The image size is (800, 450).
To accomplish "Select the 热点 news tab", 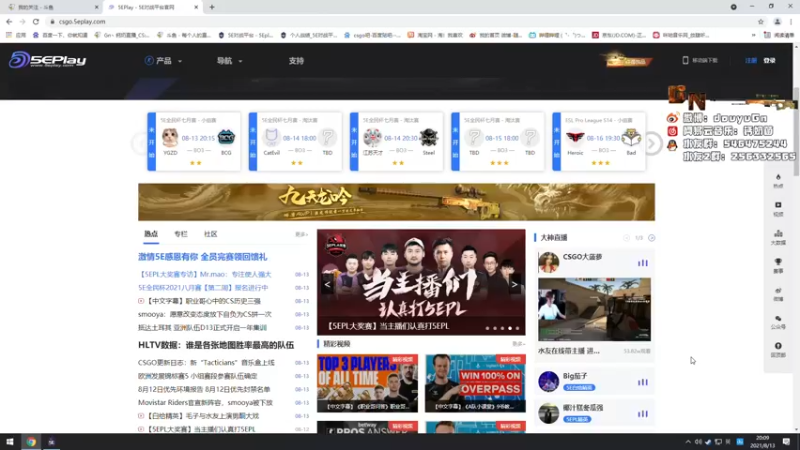I will (151, 234).
